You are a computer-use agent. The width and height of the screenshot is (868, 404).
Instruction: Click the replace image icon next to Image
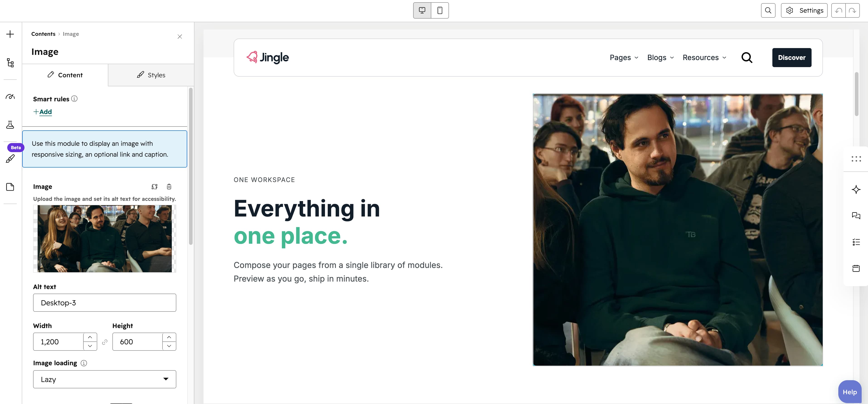tap(154, 187)
